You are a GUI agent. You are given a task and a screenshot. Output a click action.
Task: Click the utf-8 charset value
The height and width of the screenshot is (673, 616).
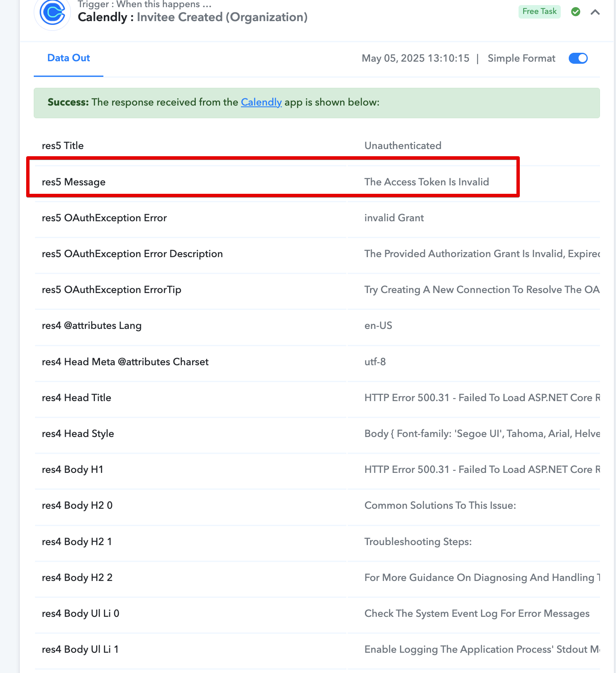[375, 362]
